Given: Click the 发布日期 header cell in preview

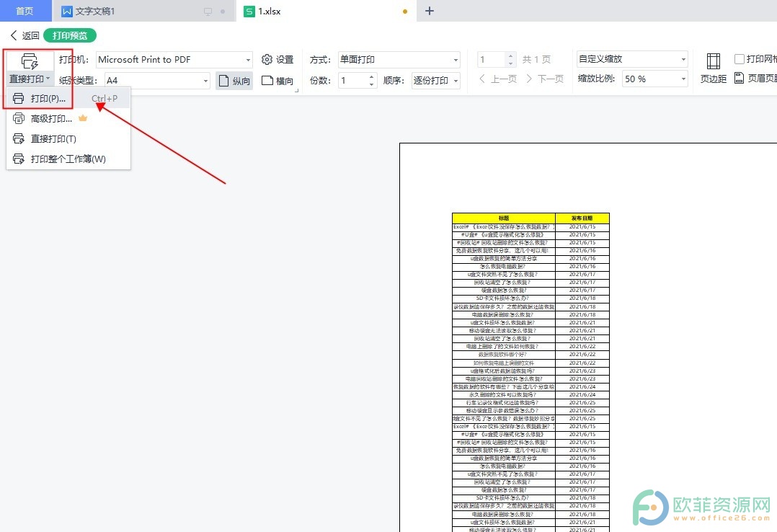Looking at the screenshot, I should (582, 218).
